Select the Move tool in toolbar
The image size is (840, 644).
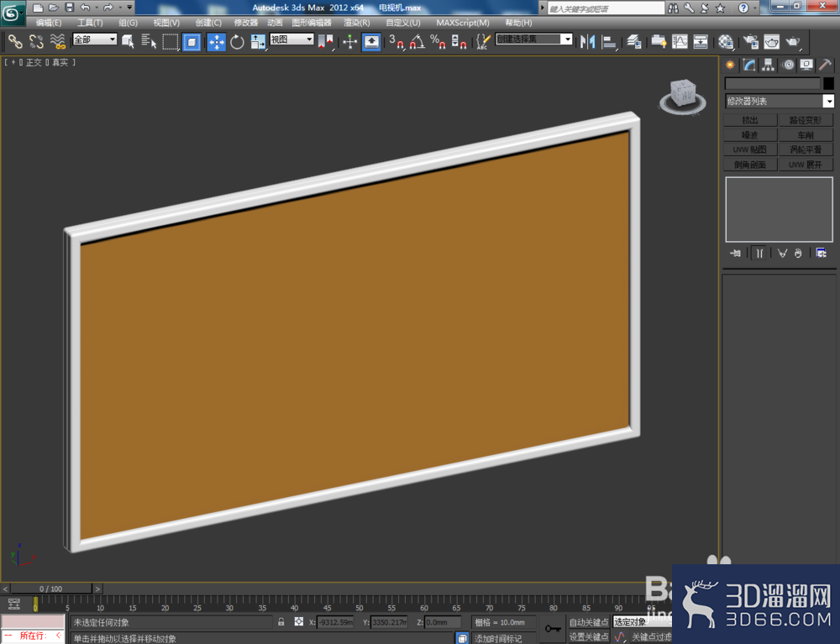(x=217, y=42)
